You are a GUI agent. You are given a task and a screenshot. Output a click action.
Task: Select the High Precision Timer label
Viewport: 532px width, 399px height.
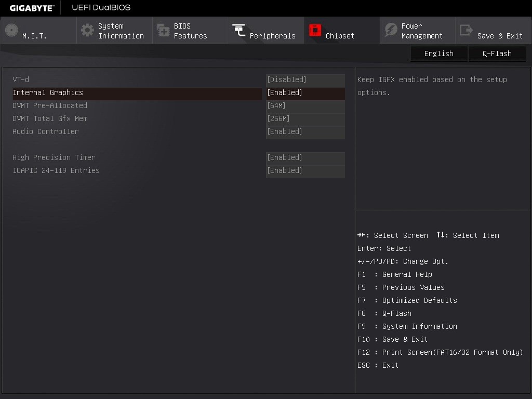pyautogui.click(x=54, y=157)
